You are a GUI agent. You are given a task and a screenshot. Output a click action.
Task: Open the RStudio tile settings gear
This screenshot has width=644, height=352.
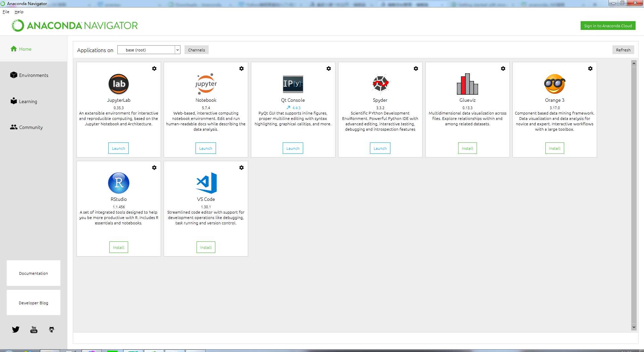(x=154, y=168)
